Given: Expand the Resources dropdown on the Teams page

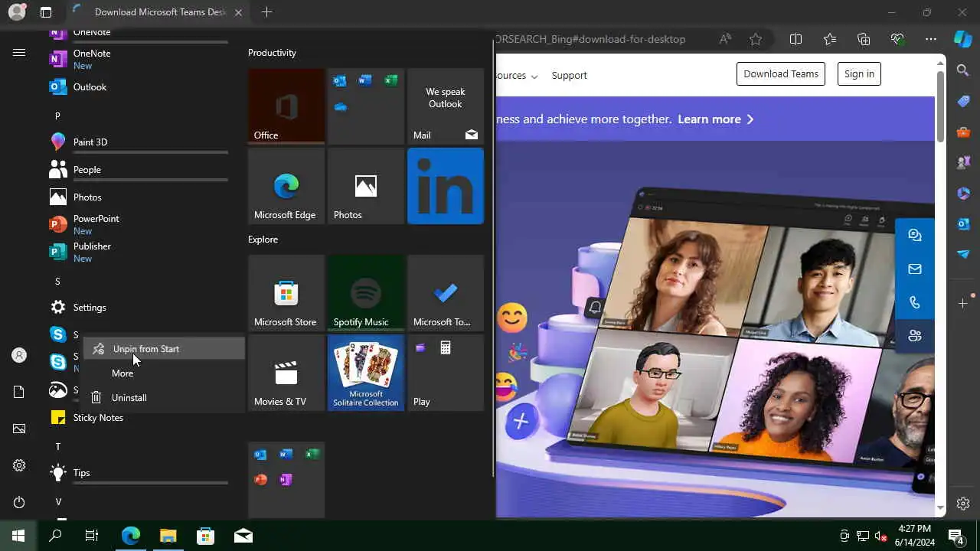Looking at the screenshot, I should (x=517, y=75).
